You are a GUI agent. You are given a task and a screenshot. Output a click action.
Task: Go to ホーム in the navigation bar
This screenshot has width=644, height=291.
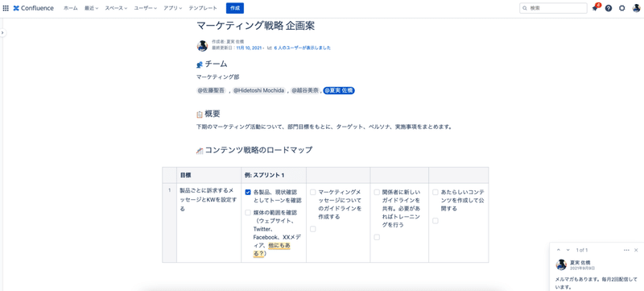click(x=71, y=8)
